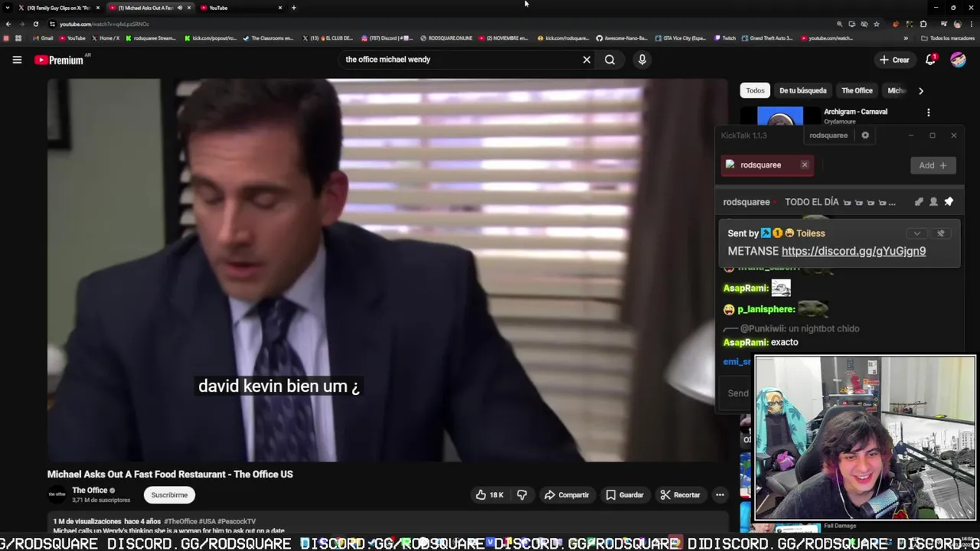Open KickTalk settings gear
This screenshot has width=980, height=551.
click(x=865, y=135)
